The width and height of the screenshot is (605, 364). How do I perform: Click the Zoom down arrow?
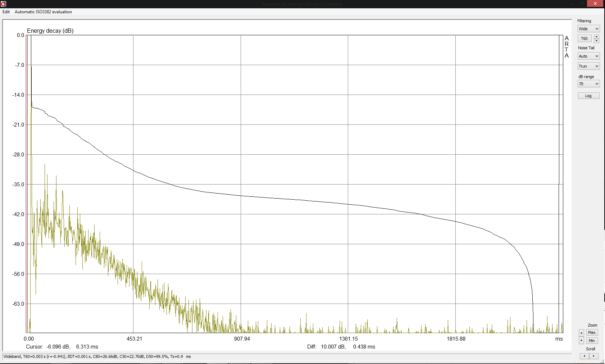(x=581, y=341)
